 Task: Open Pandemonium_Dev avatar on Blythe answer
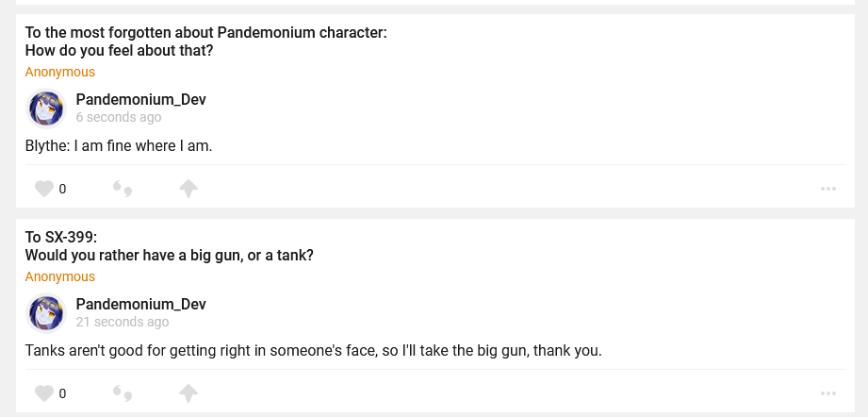coord(45,108)
